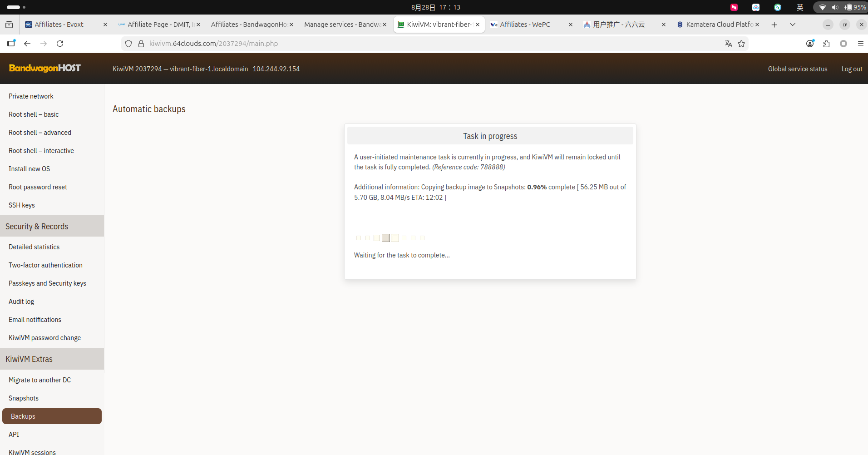868x455 pixels.
Task: Click the volume speaker icon
Action: coord(835,7)
